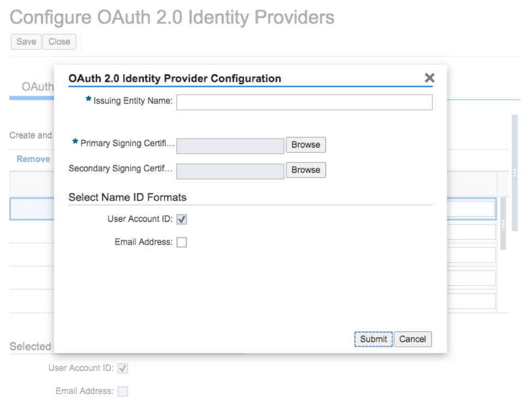Viewport: 532px width, 407px height.
Task: Click the Primary Signing Certificate file field
Action: (229, 146)
